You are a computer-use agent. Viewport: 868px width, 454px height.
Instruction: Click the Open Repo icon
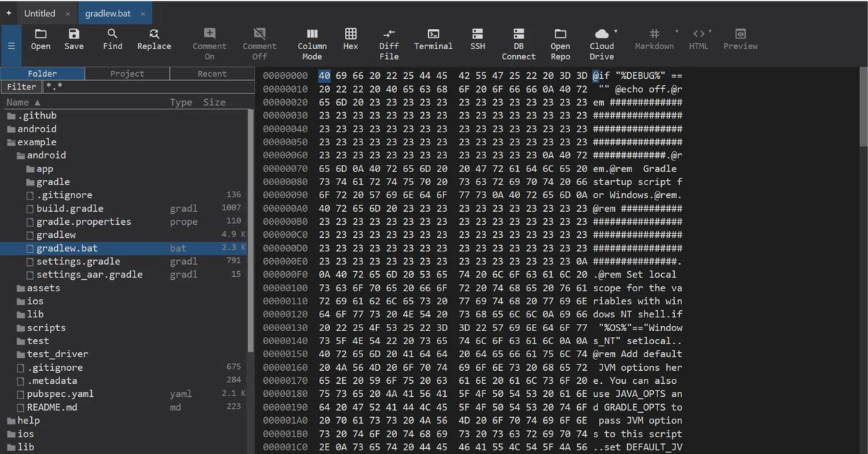tap(560, 44)
